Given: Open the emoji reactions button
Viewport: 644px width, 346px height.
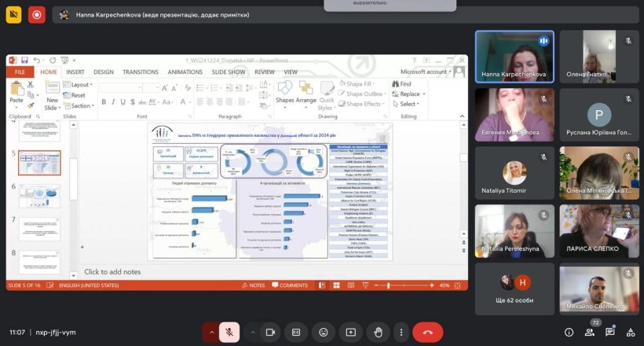Looking at the screenshot, I should click(324, 332).
